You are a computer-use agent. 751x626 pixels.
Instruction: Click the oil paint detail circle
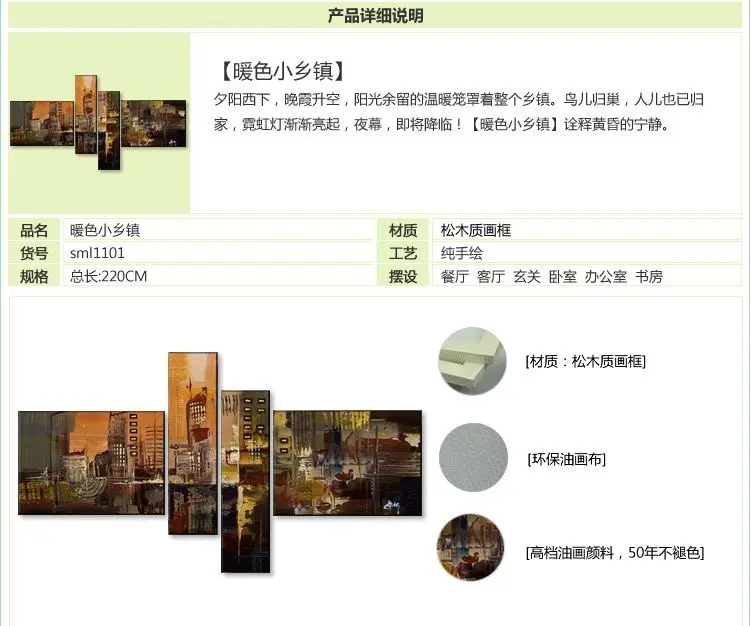470,547
